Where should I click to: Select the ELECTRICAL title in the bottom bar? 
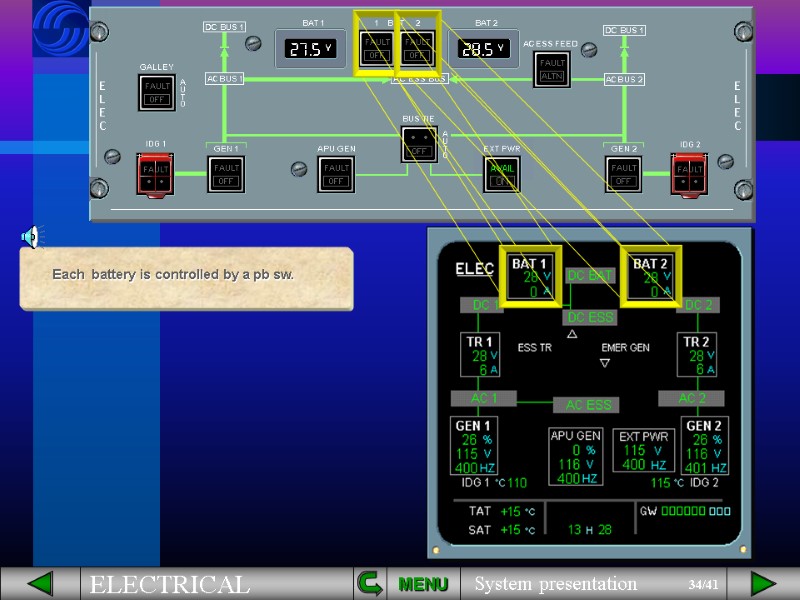(170, 583)
